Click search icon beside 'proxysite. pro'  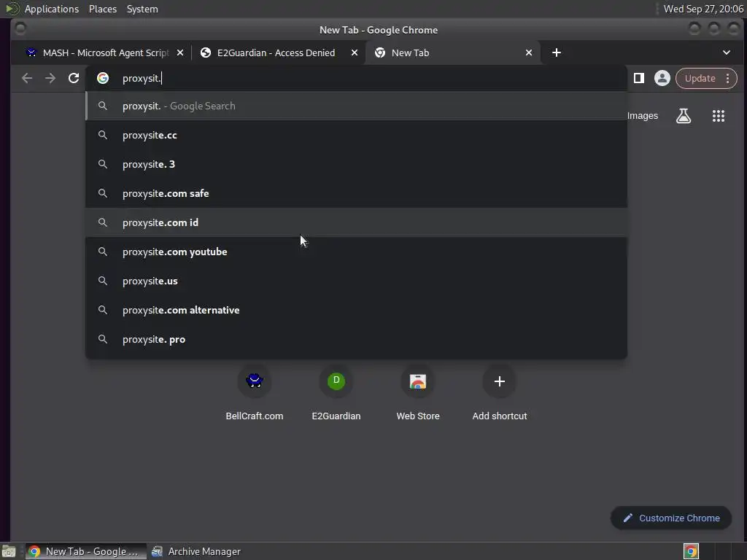[x=102, y=339]
